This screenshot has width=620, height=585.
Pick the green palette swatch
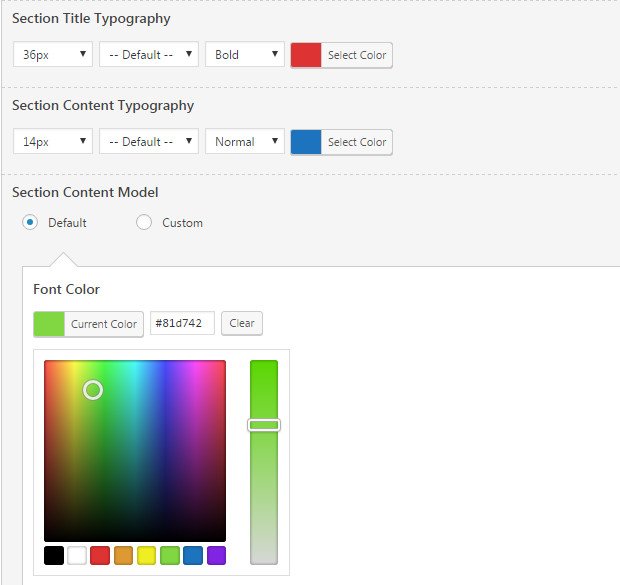[170, 555]
